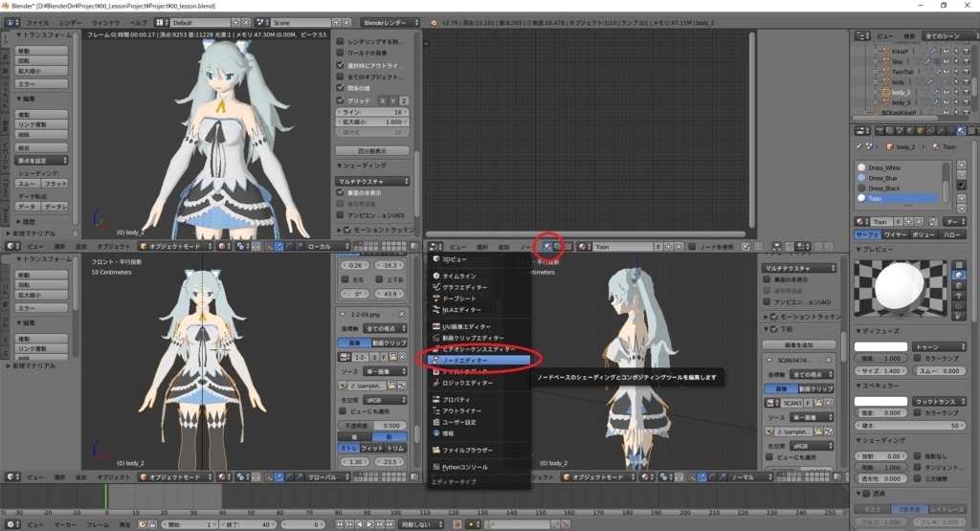The image size is (980, 531).
Task: Open マルチテクスチャ shading dropdown in top panel
Action: click(372, 181)
